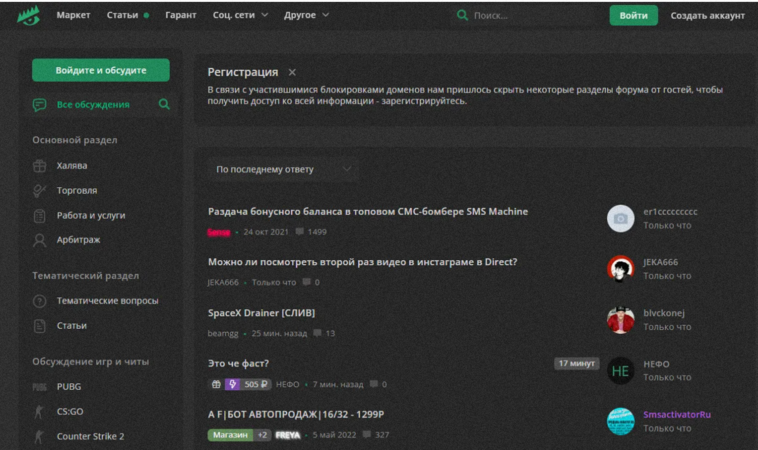Expand the Соц. сети dropdown menu
This screenshot has width=758, height=450.
point(240,15)
